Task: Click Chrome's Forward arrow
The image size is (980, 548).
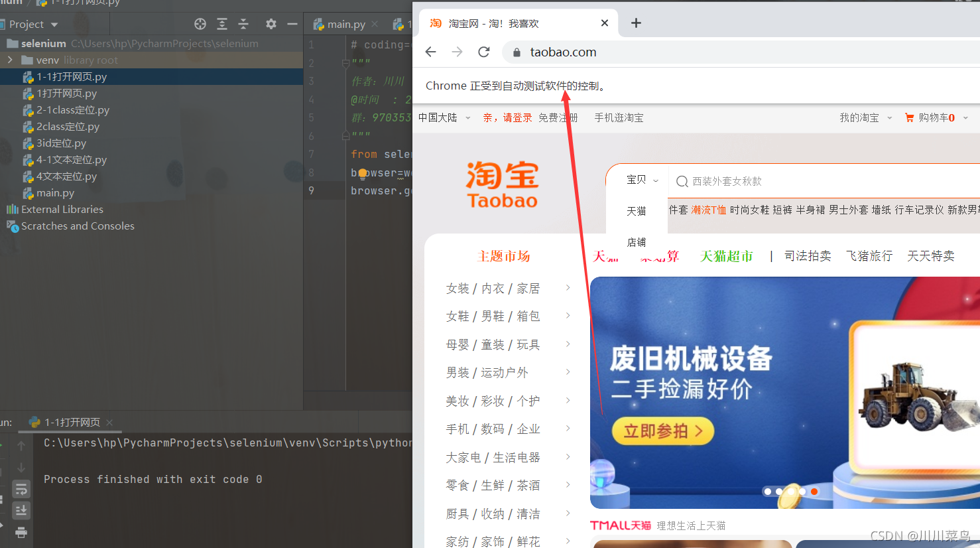Action: [x=457, y=52]
